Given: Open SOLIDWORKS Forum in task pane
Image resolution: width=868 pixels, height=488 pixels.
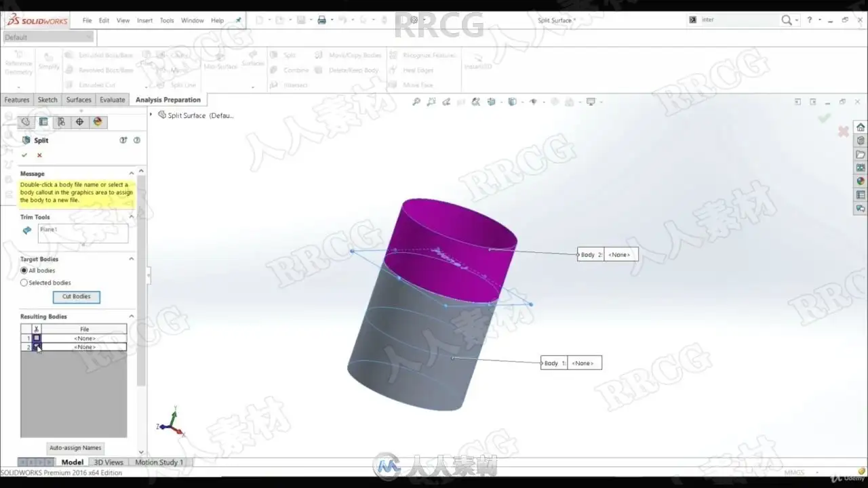Looking at the screenshot, I should 861,209.
